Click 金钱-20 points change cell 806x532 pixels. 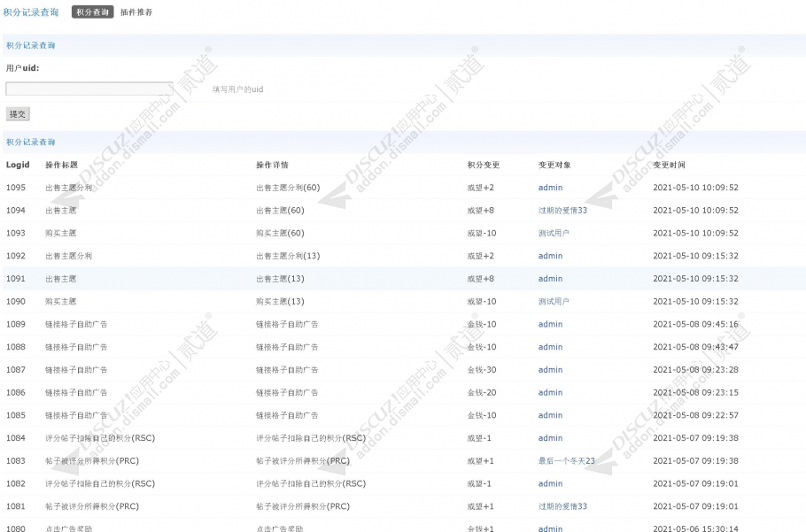coord(482,392)
